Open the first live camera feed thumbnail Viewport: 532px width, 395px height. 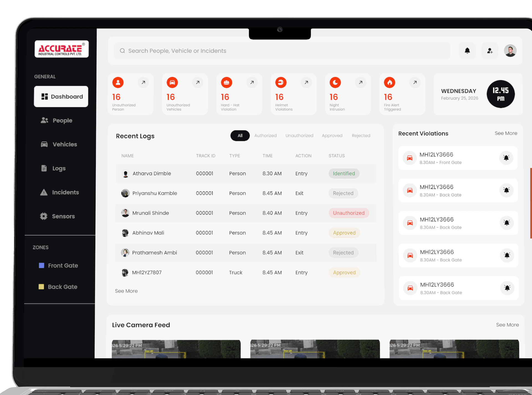[x=176, y=349]
